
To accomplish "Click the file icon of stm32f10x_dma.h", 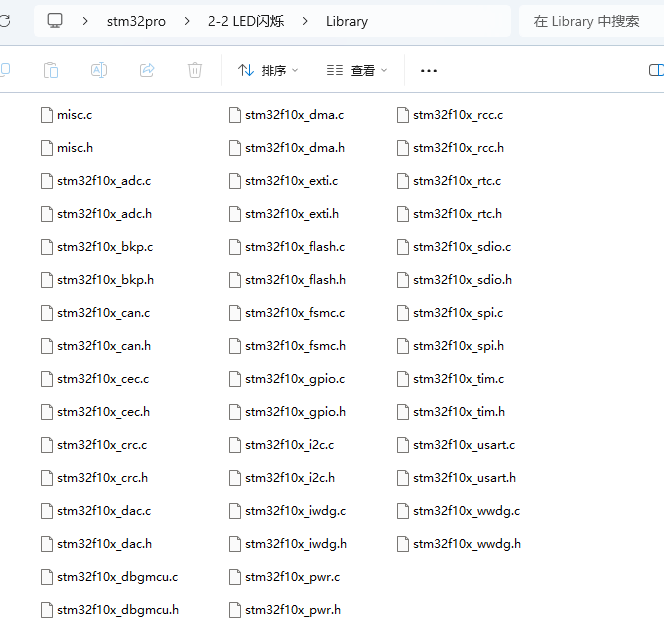I will (x=235, y=148).
